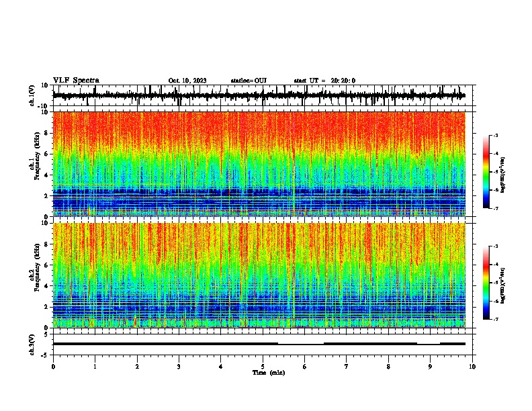The height and width of the screenshot is (411, 532).
Task: Click the "0" tick on the time axis
Action: [53, 367]
